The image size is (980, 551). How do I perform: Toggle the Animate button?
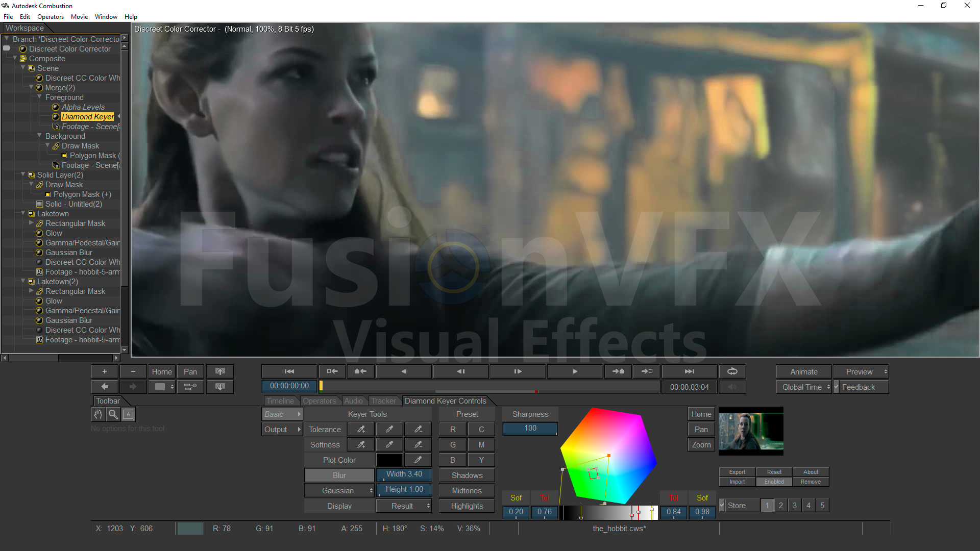[804, 372]
